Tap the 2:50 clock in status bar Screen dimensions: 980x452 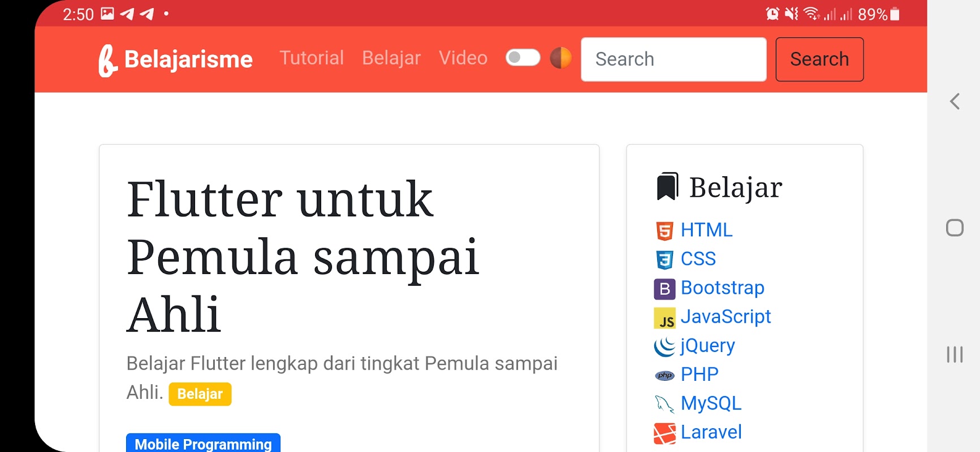point(78,14)
